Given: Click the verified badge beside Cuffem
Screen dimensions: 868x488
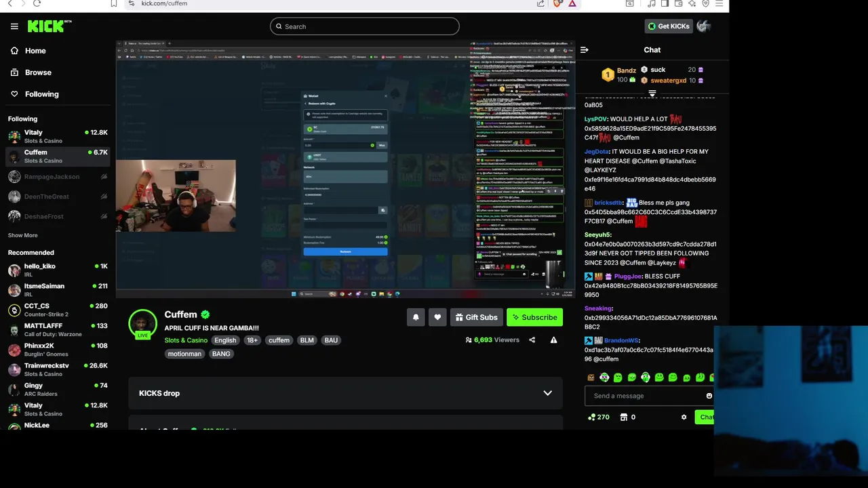Looking at the screenshot, I should 205,314.
